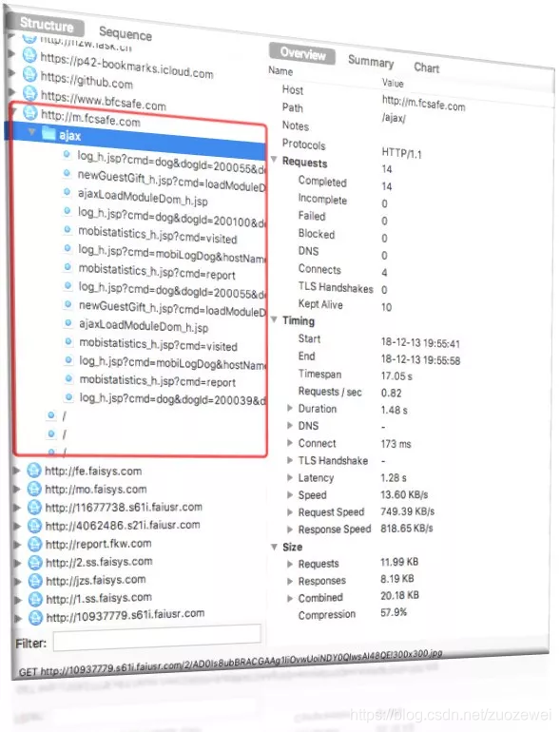This screenshot has height=732, width=560.
Task: Expand the Responses size row
Action: [x=290, y=581]
